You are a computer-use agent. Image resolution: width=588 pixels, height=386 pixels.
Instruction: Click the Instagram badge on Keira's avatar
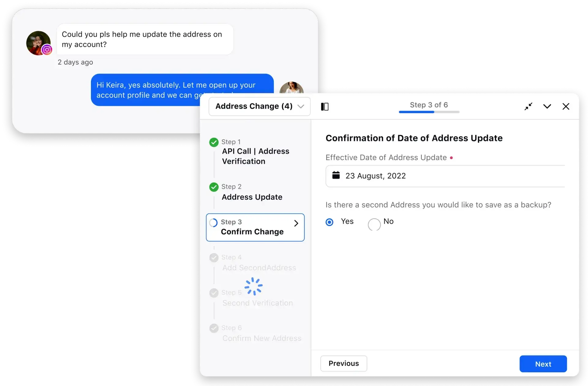[x=47, y=49]
